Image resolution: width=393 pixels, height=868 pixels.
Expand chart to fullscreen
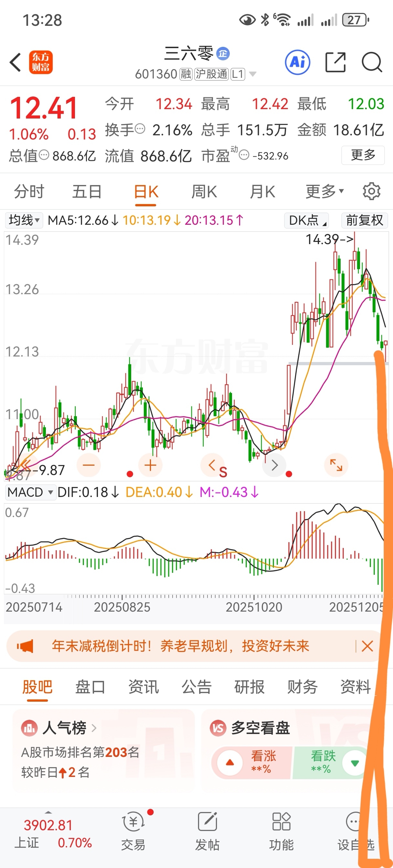pos(336,465)
